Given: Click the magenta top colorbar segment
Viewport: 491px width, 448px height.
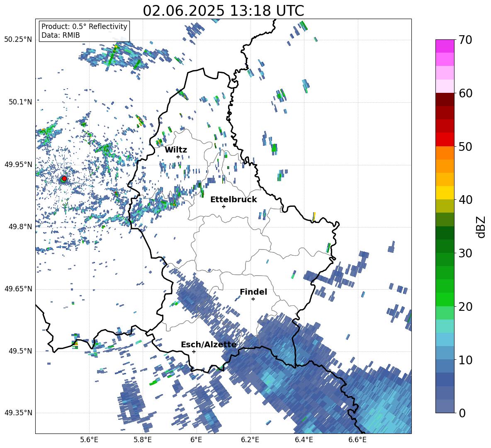Looking at the screenshot, I should [x=445, y=46].
